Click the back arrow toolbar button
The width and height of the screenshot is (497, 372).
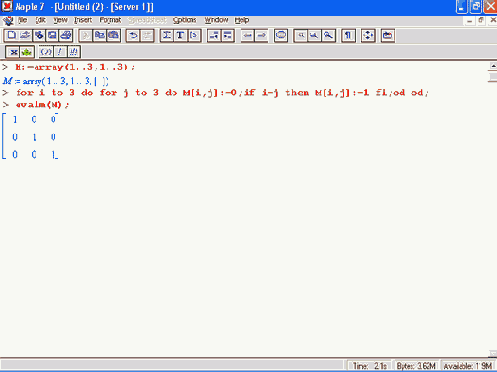point(248,35)
